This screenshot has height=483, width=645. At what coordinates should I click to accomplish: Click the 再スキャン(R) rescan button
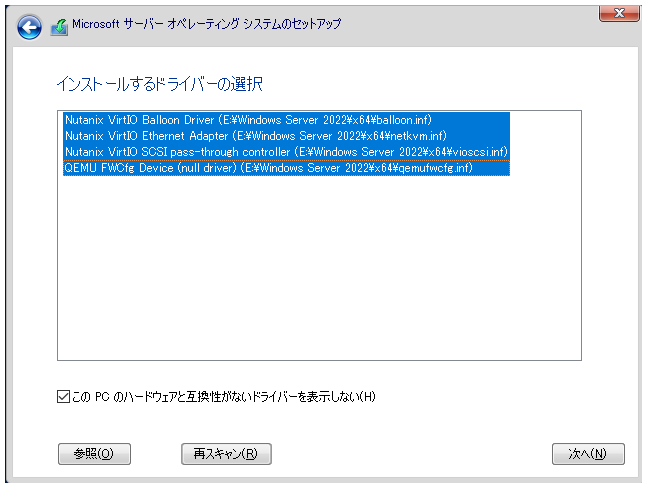point(226,454)
